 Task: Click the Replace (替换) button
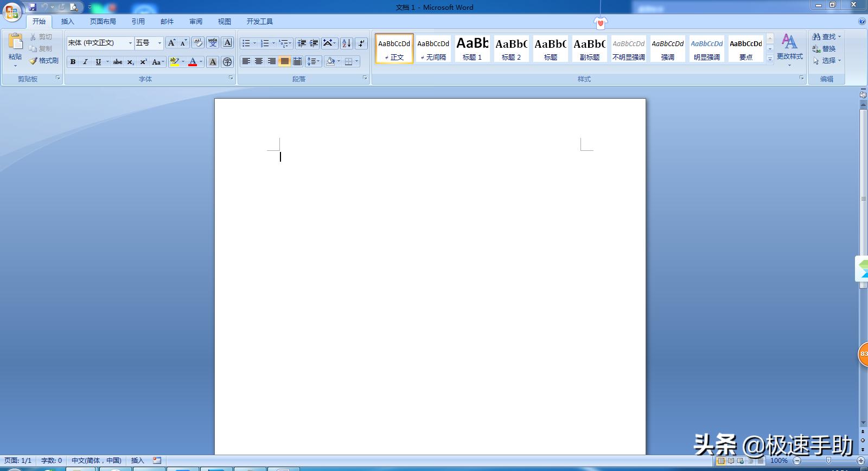tap(824, 49)
